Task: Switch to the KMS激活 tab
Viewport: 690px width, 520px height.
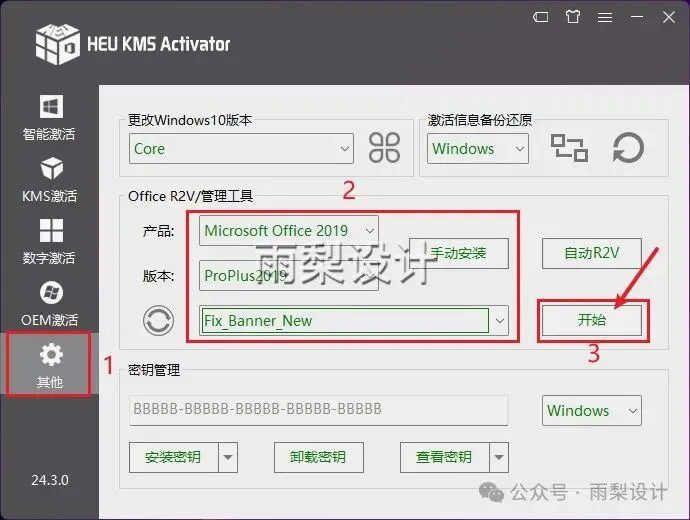Action: click(x=49, y=179)
